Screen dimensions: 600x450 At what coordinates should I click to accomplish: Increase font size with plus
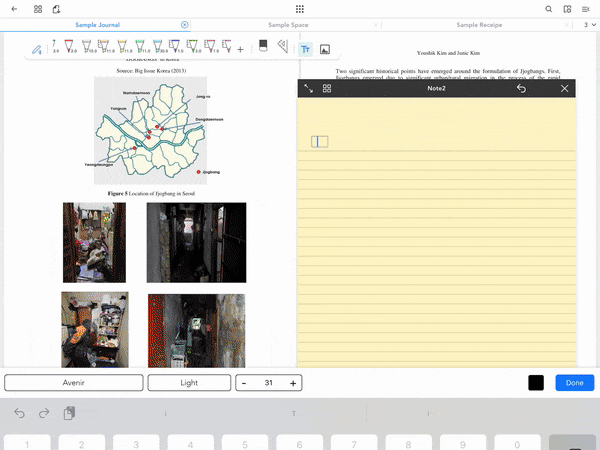click(x=293, y=383)
